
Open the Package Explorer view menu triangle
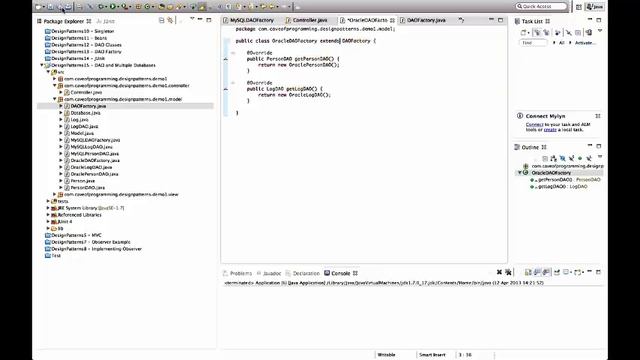192,19
